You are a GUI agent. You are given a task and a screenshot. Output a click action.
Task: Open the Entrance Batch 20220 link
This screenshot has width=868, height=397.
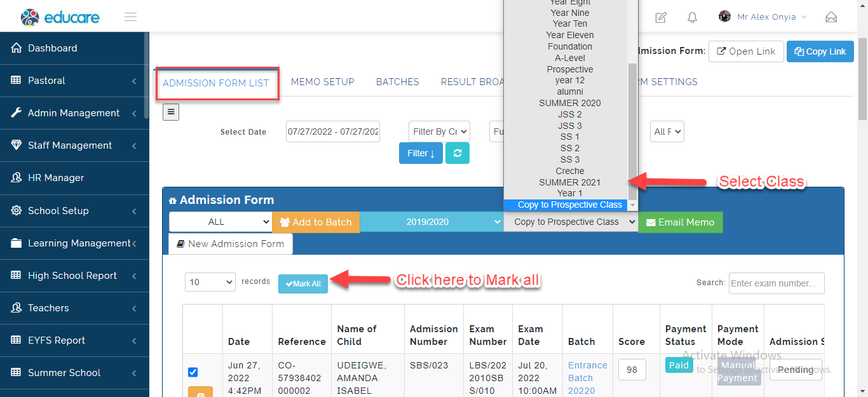588,378
